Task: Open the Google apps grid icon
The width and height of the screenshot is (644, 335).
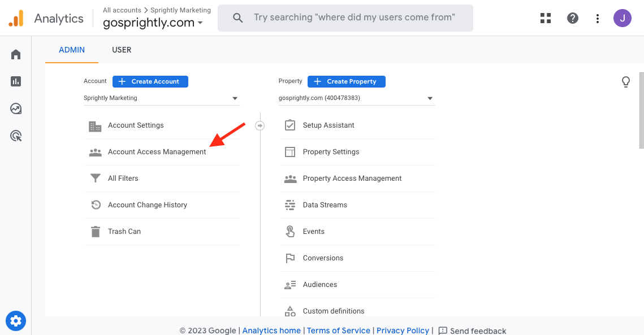Action: (546, 18)
